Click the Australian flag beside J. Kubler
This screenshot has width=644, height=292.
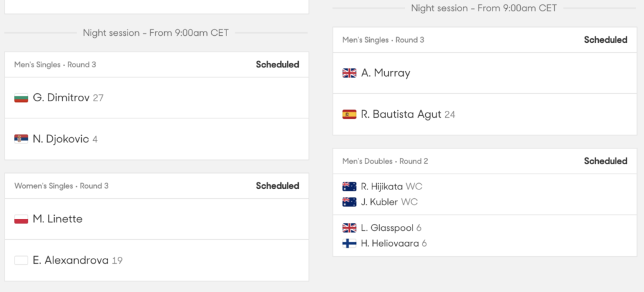349,202
